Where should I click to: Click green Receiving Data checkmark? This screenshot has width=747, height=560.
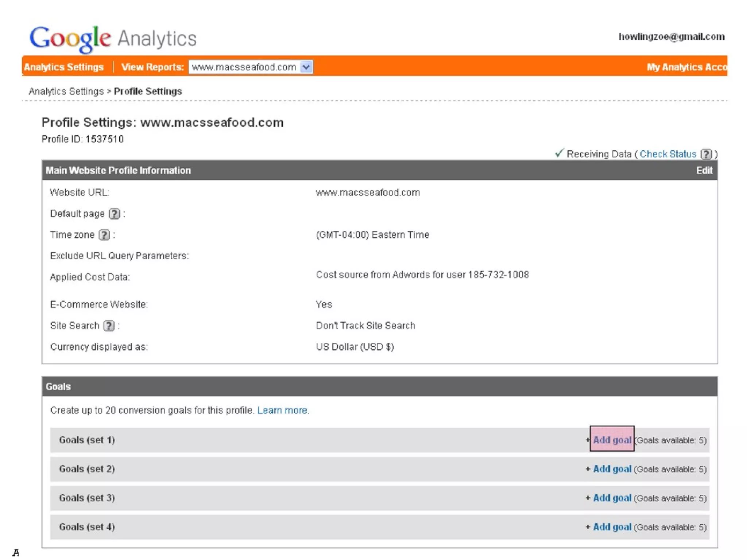click(559, 153)
